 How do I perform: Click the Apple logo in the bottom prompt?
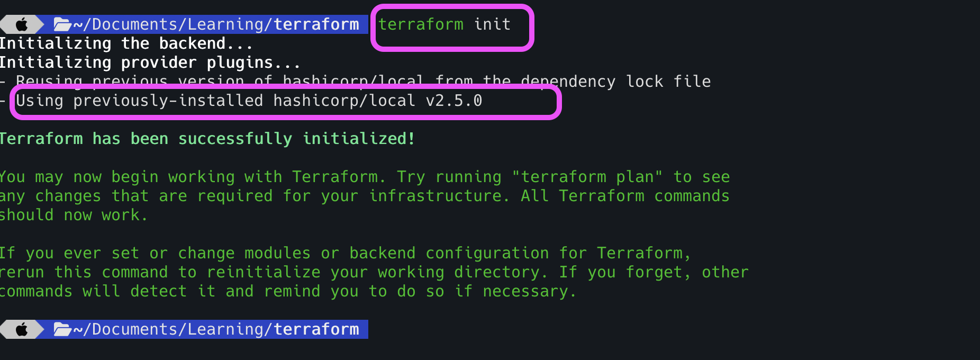(x=22, y=329)
